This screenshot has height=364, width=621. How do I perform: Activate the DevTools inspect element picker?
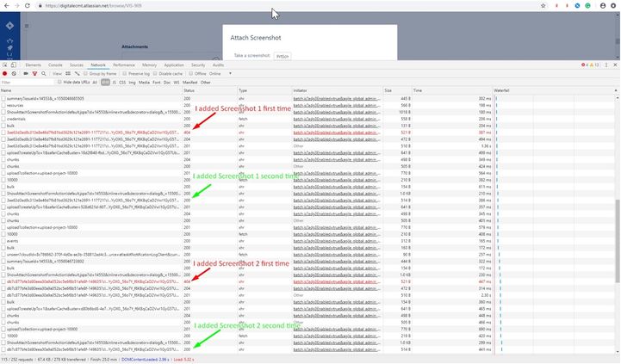coord(5,65)
